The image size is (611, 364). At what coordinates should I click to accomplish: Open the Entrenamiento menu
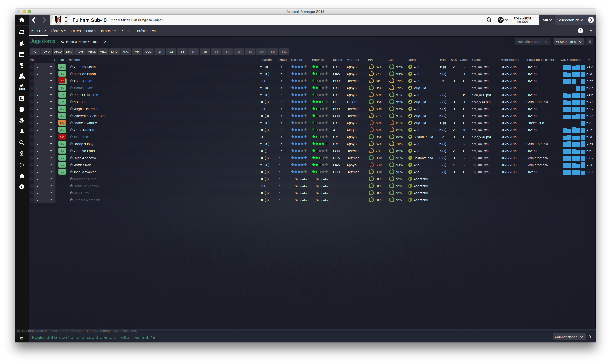83,31
